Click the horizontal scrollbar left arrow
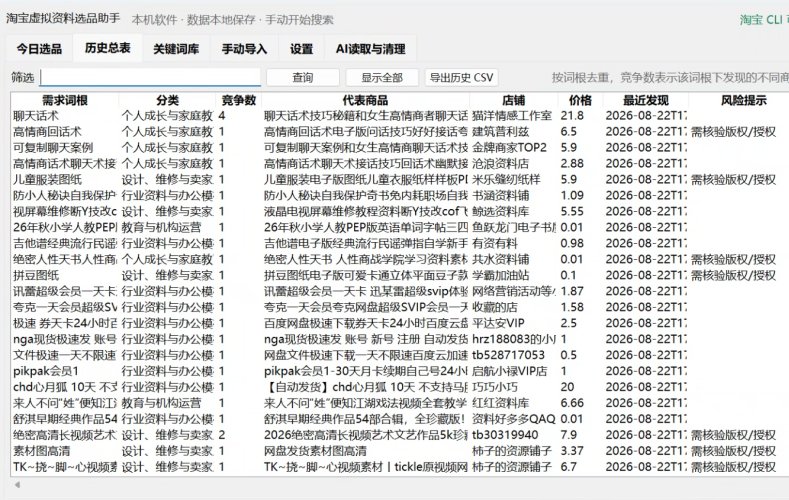The height and width of the screenshot is (500, 789). (17, 485)
